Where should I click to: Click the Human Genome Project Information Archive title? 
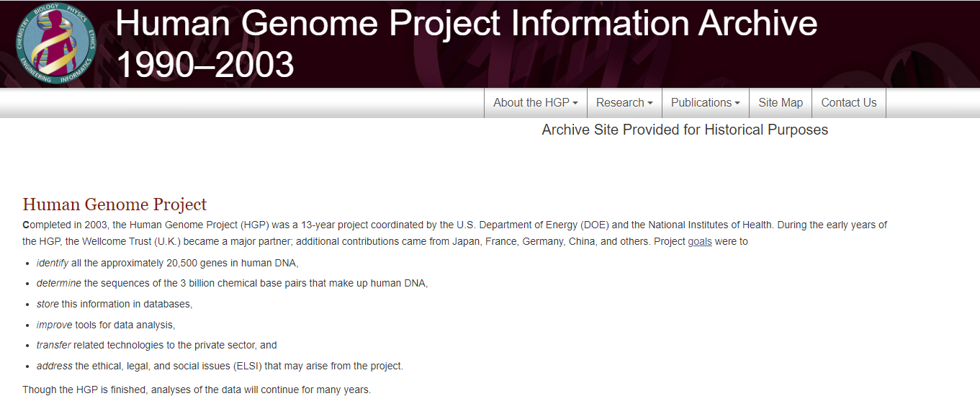pyautogui.click(x=466, y=24)
